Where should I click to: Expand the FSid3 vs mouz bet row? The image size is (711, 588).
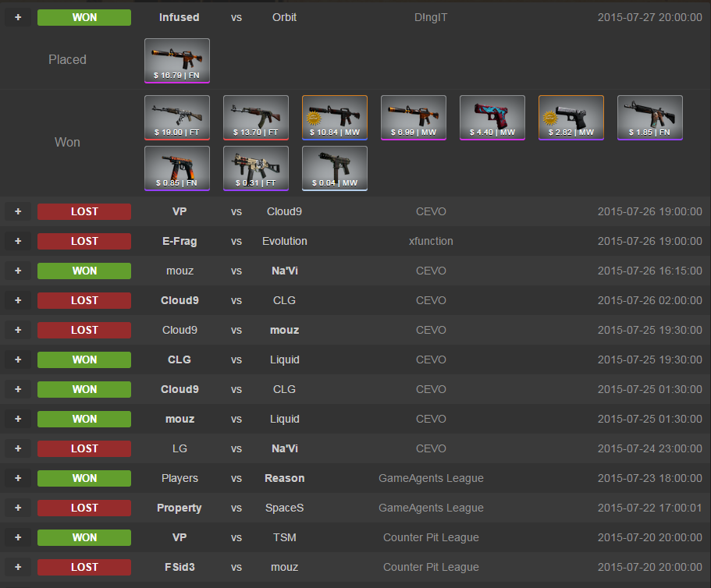point(18,567)
